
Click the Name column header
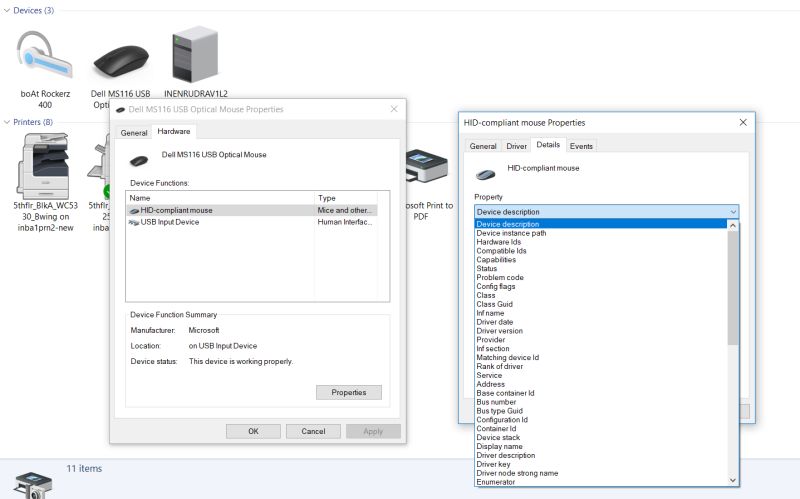pos(220,198)
